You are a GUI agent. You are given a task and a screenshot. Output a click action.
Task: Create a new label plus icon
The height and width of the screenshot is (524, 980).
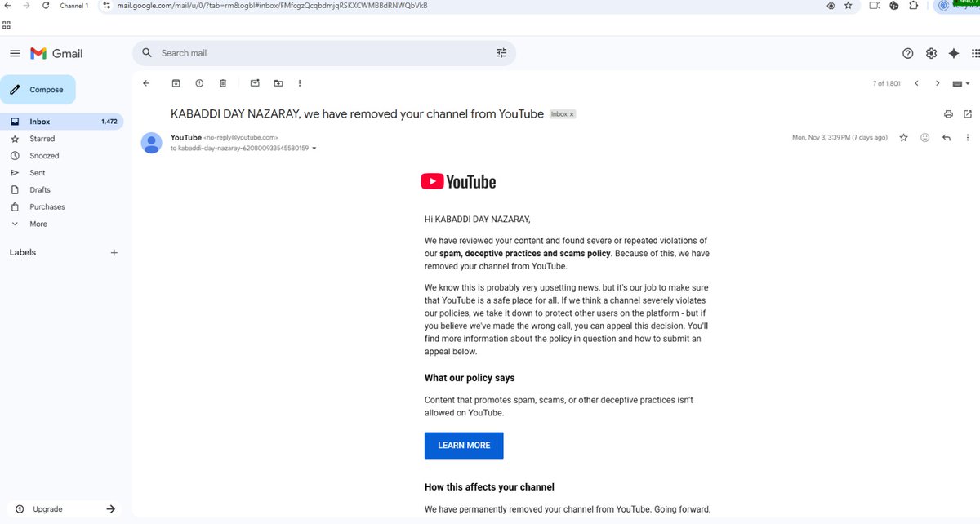pos(114,253)
